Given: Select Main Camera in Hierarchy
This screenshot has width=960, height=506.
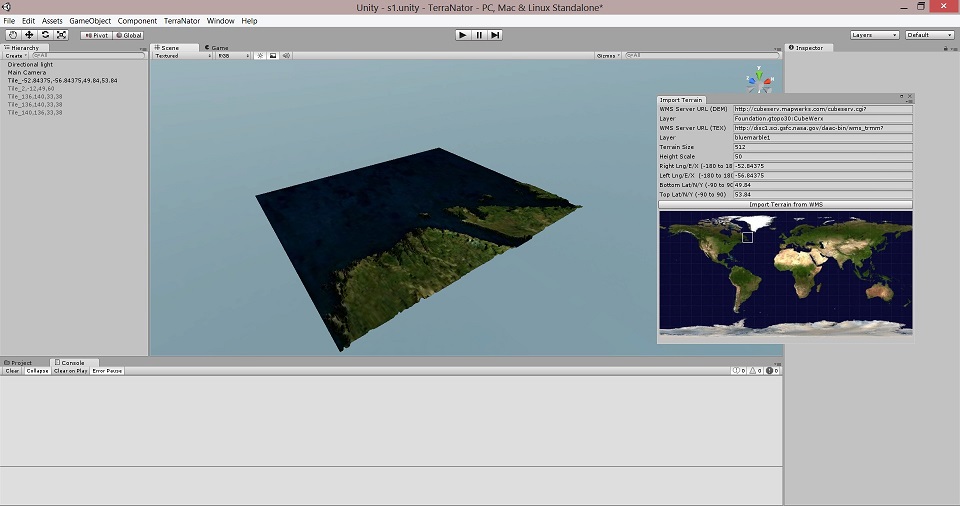Looking at the screenshot, I should [27, 72].
